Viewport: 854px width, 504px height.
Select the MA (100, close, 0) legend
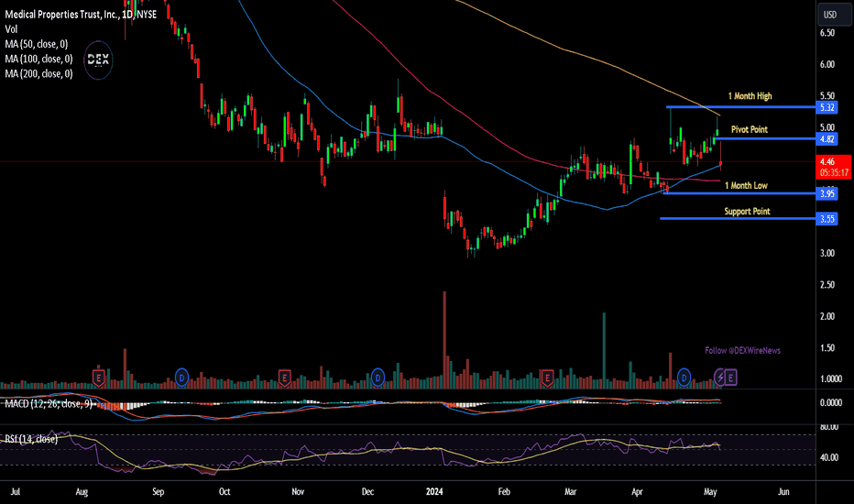pos(38,59)
